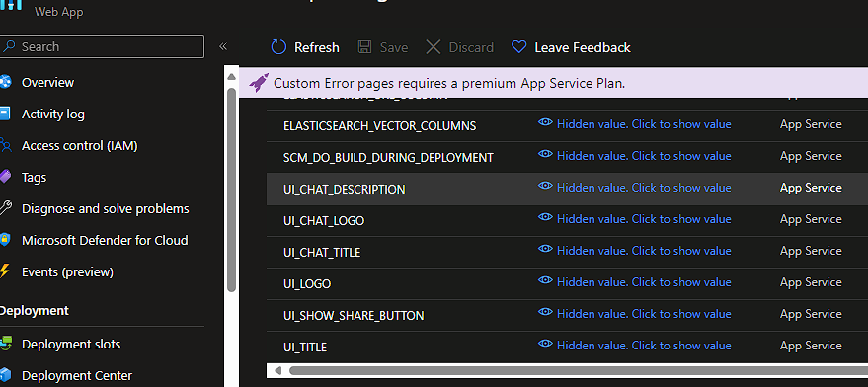The image size is (868, 387).
Task: Show hidden value of ELASTICSEARCH_VECTOR_COLUMNS via eye icon
Action: [x=545, y=123]
